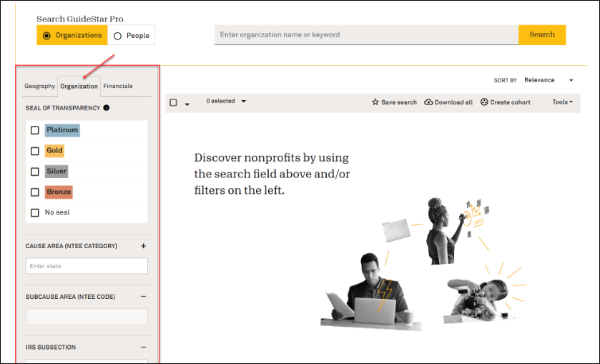Viewport: 600px width, 364px height.
Task: Click the organization name or keyword field
Action: [366, 35]
